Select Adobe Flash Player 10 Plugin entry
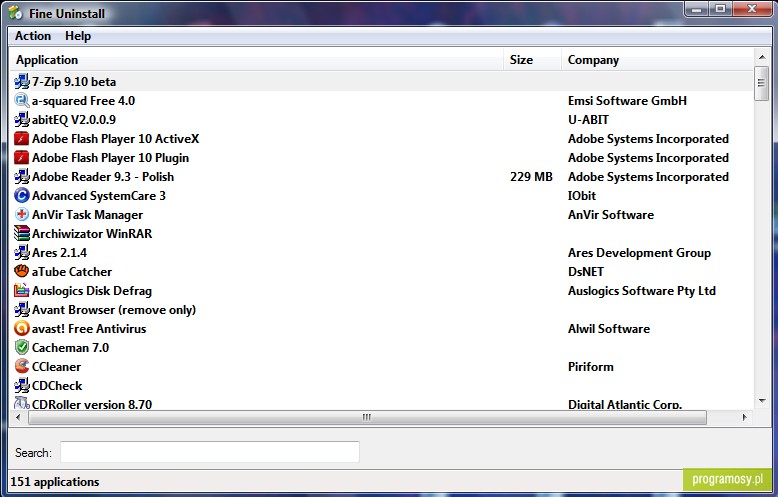Viewport: 778px width, 497px height. pyautogui.click(x=382, y=158)
